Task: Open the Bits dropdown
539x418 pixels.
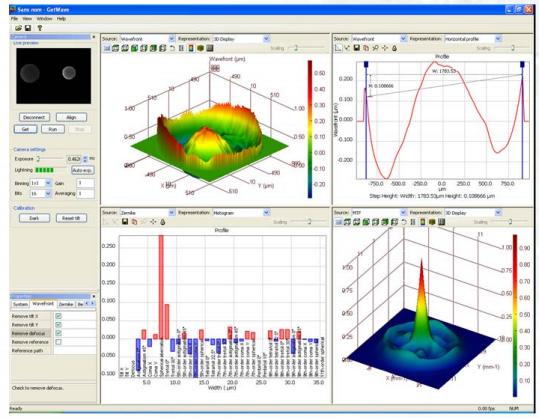Action: 48,194
